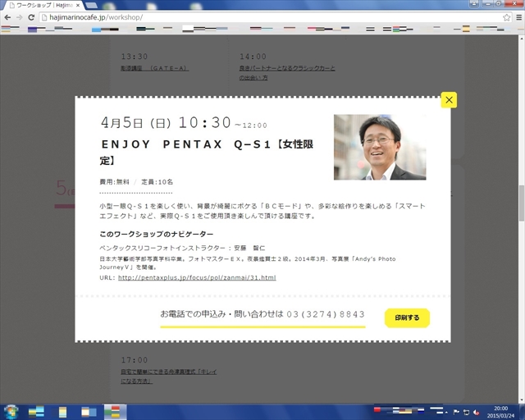Viewport: 525px width, 420px height.
Task: Open the third pinned taskbar app icon
Action: tap(89, 412)
